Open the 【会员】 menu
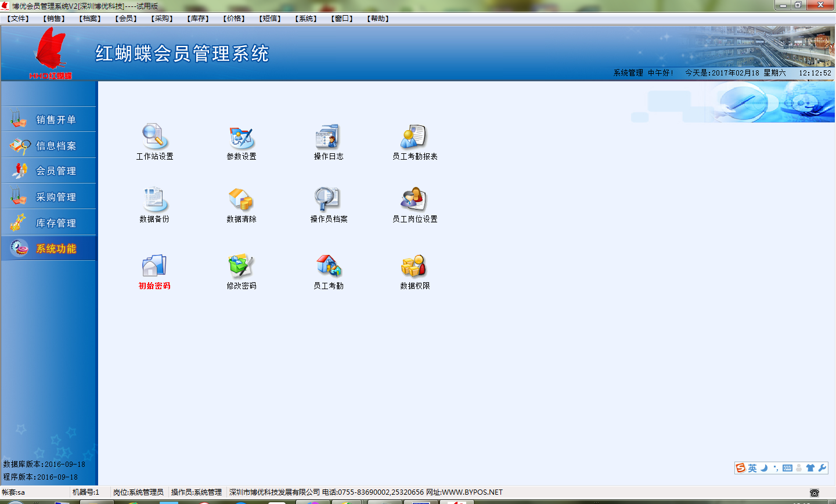Screen dimensions: 836x504 pos(127,19)
